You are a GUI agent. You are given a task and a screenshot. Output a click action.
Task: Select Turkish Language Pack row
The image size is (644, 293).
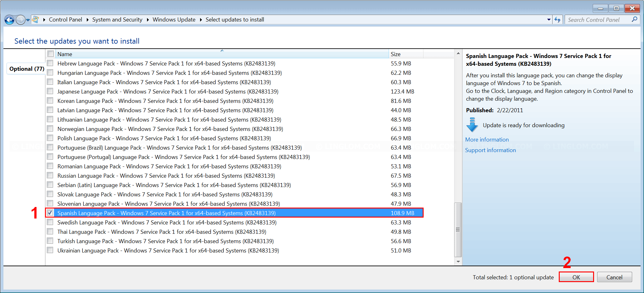[x=234, y=241]
